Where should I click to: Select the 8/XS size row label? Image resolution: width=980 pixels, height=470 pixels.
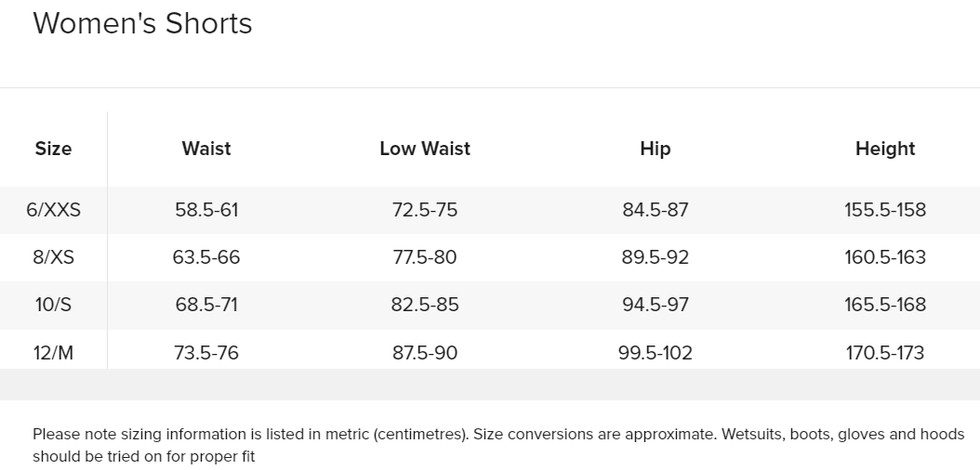pyautogui.click(x=53, y=257)
